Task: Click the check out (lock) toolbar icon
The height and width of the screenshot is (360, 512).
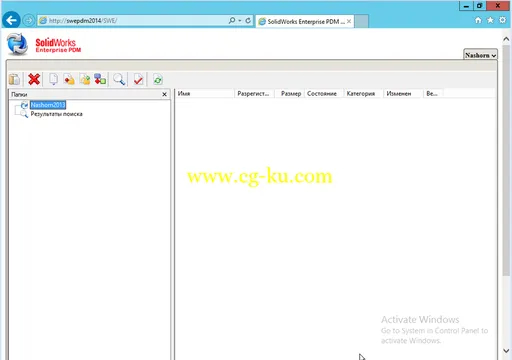Action: pos(69,80)
